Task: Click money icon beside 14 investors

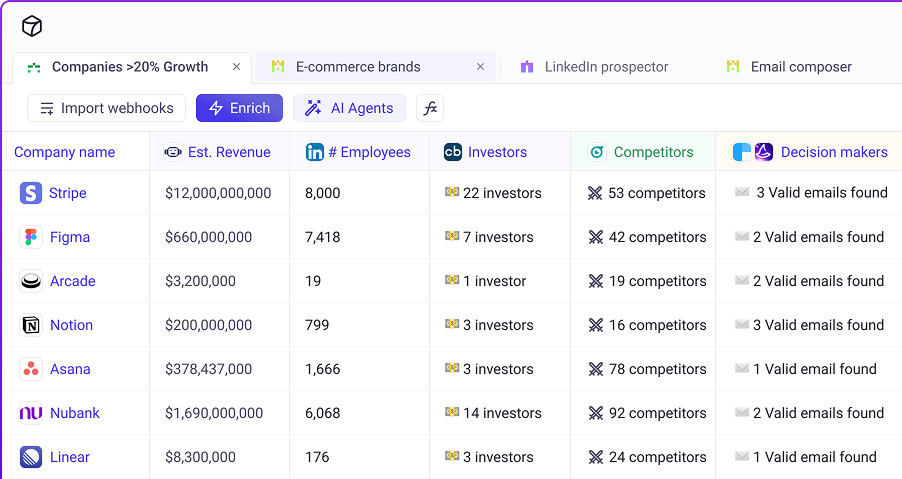Action: click(452, 412)
